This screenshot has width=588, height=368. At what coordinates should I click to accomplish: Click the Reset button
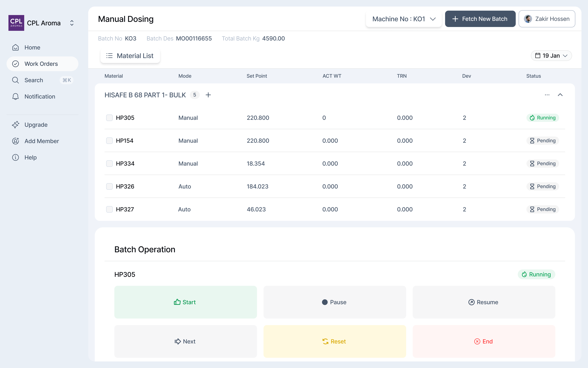coord(335,341)
